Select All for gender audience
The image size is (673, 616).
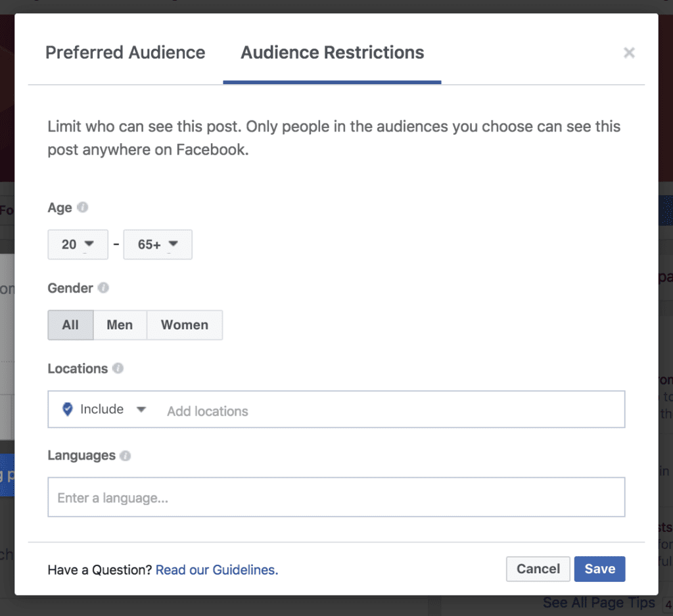pos(70,325)
